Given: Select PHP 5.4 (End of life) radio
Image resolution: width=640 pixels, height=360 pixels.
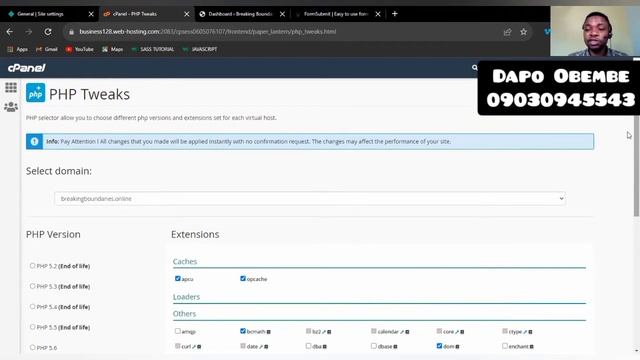Looking at the screenshot, I should click(x=32, y=307).
